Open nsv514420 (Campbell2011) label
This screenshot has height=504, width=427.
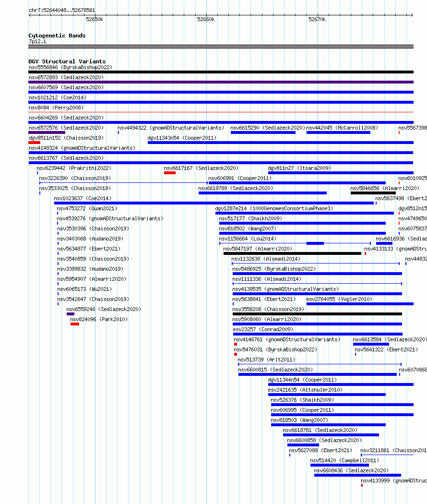[344, 460]
